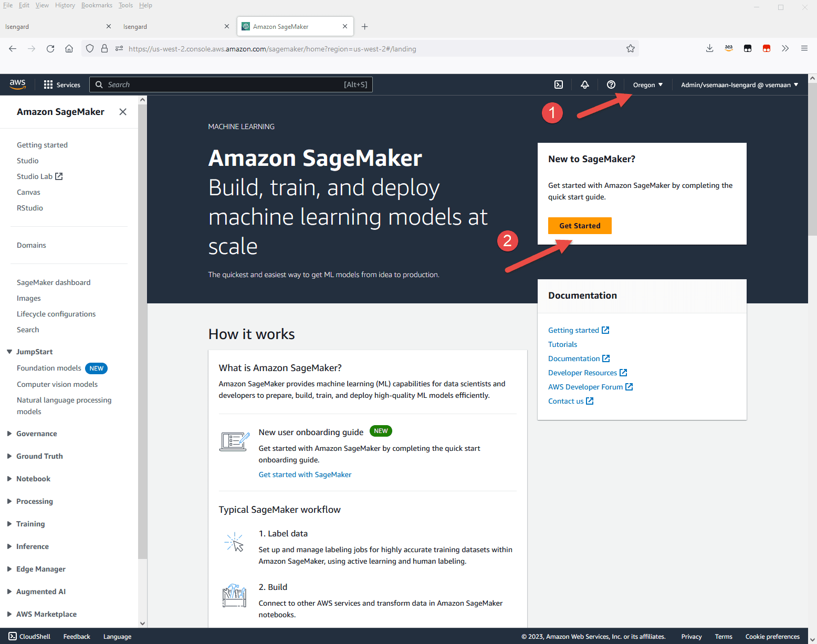Switch to the second Isengard tab
The image size is (817, 644).
175,26
